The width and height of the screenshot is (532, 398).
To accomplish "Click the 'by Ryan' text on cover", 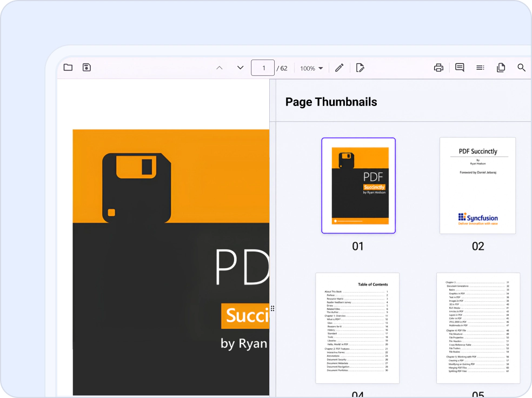I will (x=244, y=343).
